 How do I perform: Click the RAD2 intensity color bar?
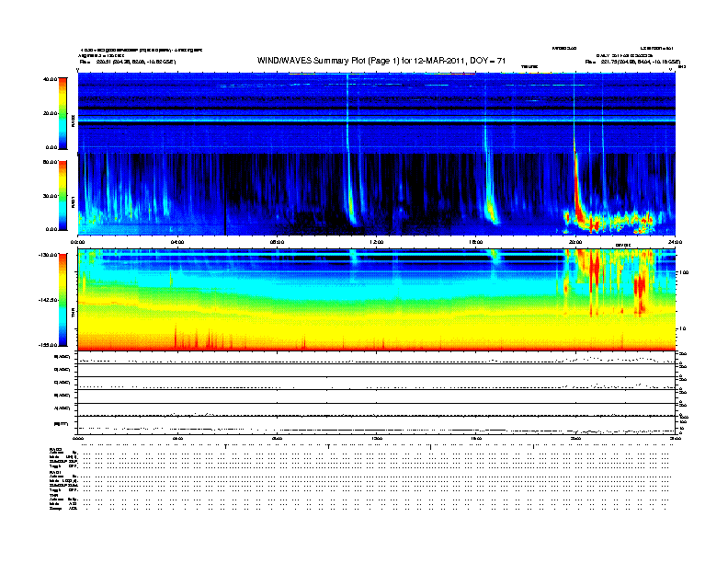point(63,113)
